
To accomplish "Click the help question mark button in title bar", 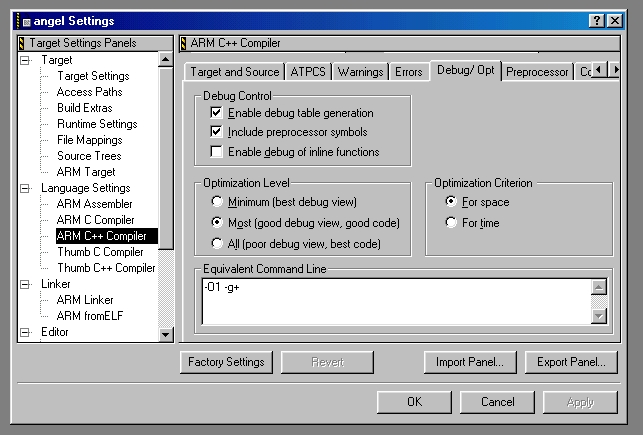I will pos(597,20).
